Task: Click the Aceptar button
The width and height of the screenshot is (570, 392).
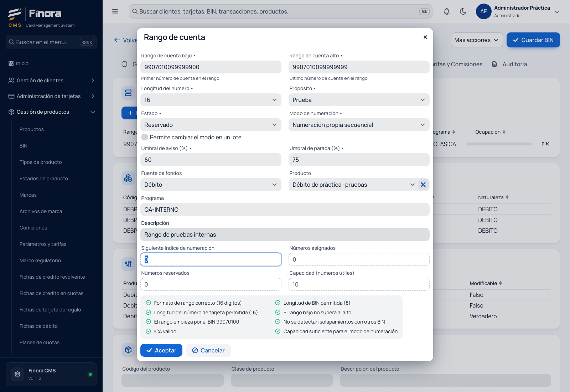Action: click(161, 350)
